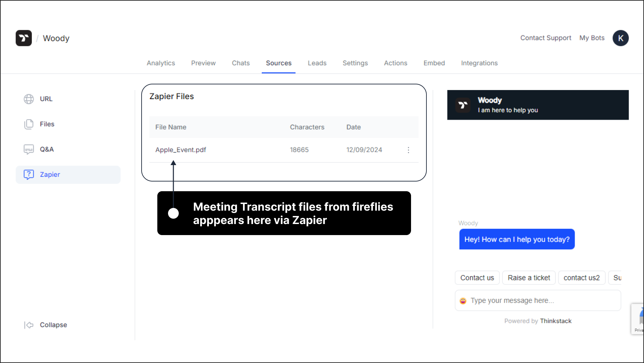Click the Thinkstack logo icon
Viewport: 644px width, 363px height.
pyautogui.click(x=24, y=38)
